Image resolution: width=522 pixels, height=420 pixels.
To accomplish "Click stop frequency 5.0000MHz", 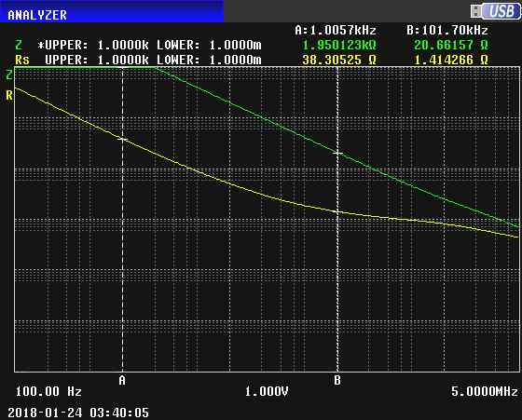I will pyautogui.click(x=485, y=391).
